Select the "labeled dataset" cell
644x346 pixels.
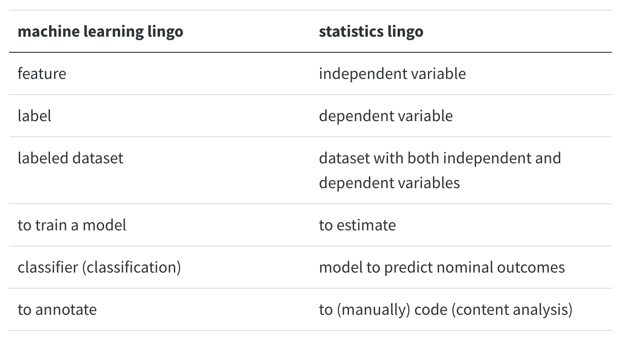[70, 158]
